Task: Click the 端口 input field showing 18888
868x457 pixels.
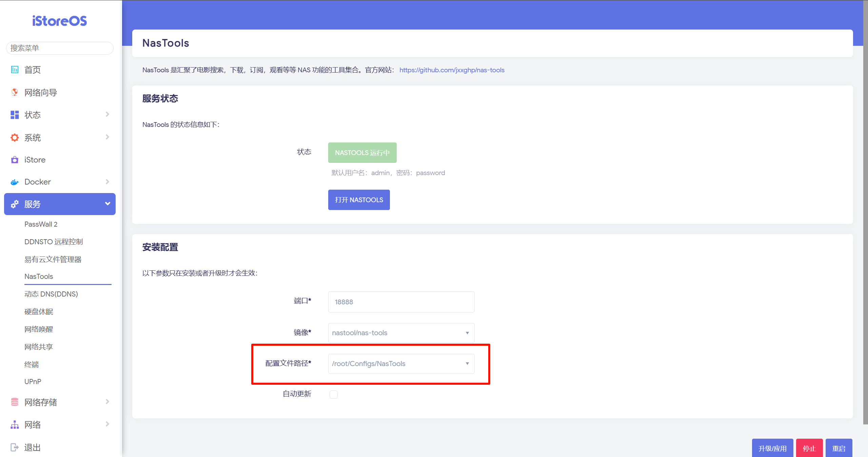Action: click(x=401, y=302)
